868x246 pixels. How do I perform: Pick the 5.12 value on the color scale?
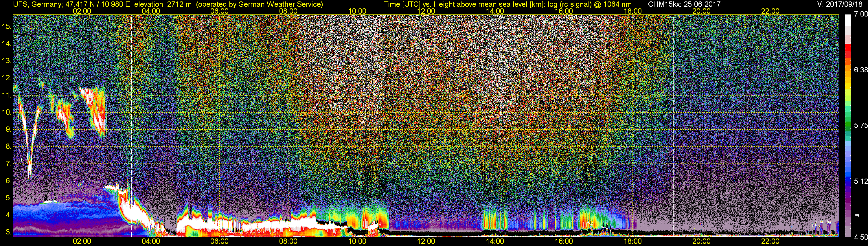pos(860,181)
